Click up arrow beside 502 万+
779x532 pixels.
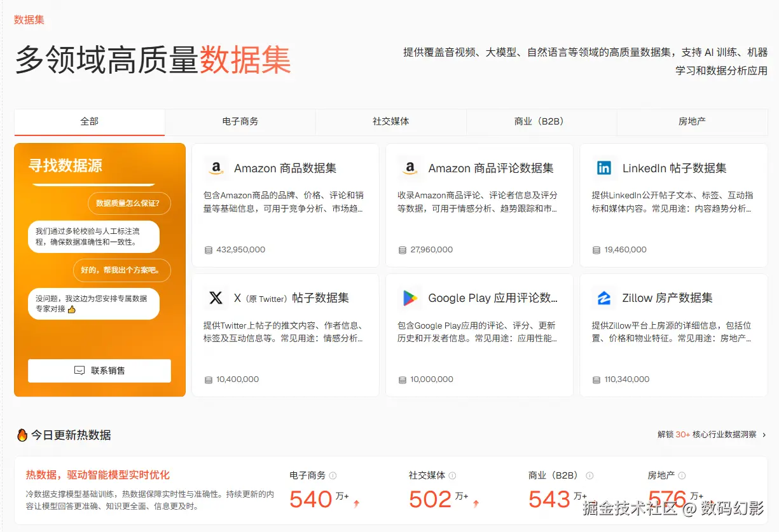coord(476,503)
